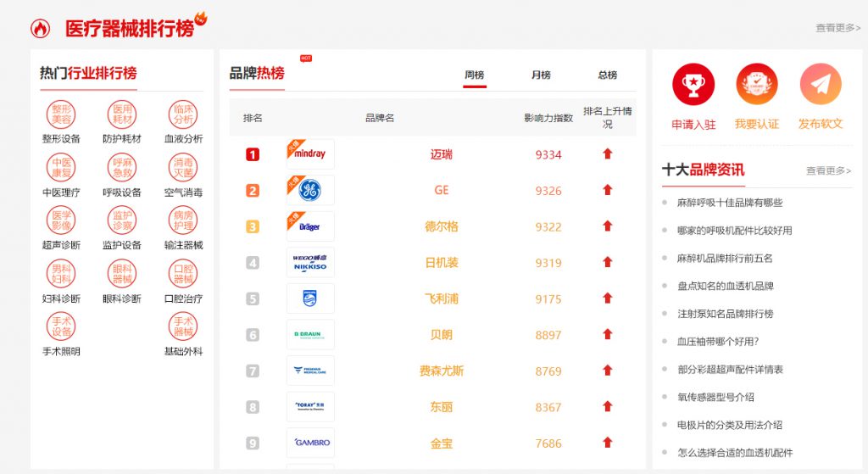Click the 影响力指数 column header

coord(548,118)
